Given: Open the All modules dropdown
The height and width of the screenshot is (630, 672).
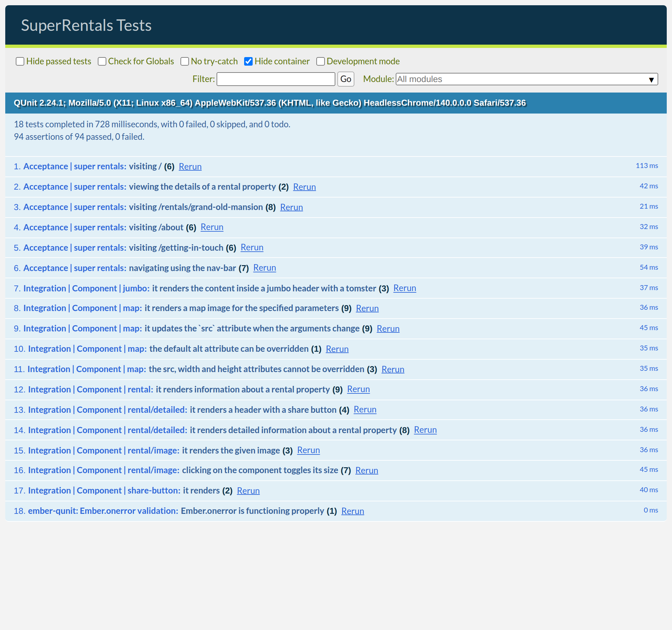Looking at the screenshot, I should coord(526,79).
